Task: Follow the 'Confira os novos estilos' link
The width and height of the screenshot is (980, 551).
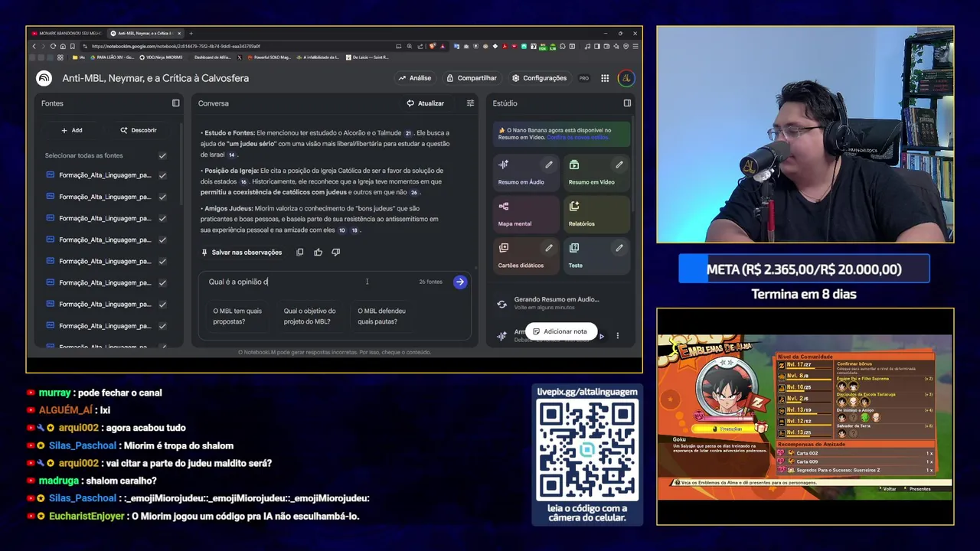Action: [579, 137]
